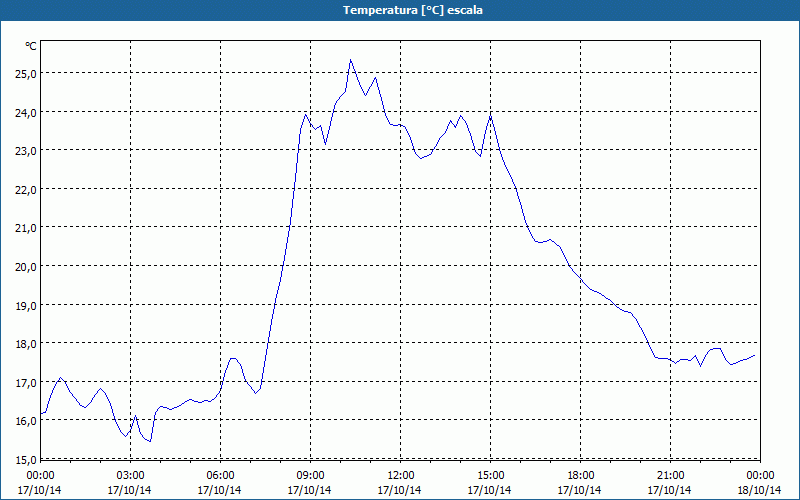The image size is (800, 500).
Task: Click the 19,0 y-axis tick label
Action: click(x=26, y=305)
